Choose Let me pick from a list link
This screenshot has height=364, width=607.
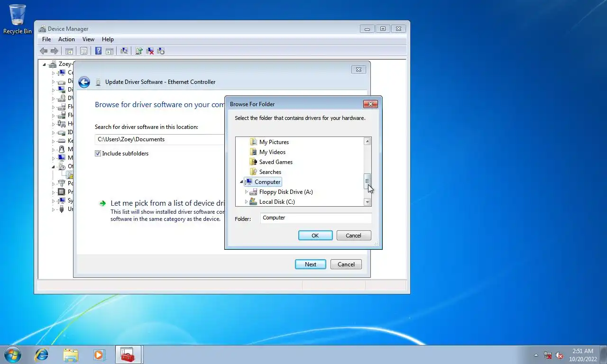[167, 203]
